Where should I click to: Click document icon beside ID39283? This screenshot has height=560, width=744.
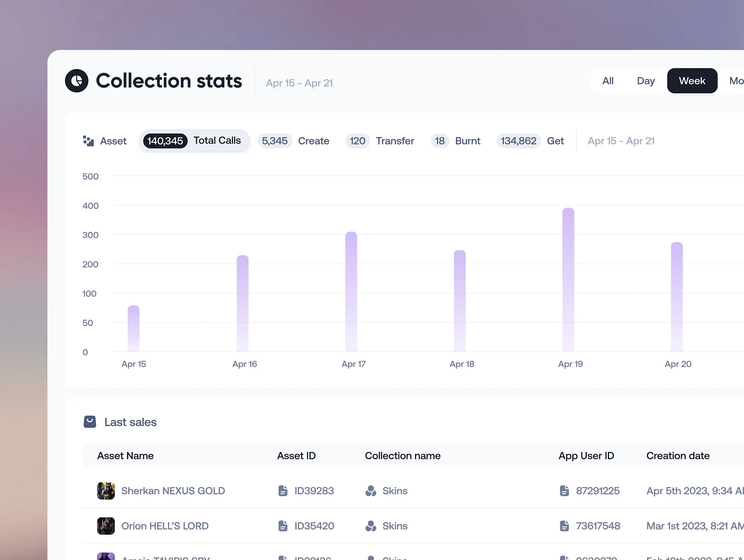point(283,491)
